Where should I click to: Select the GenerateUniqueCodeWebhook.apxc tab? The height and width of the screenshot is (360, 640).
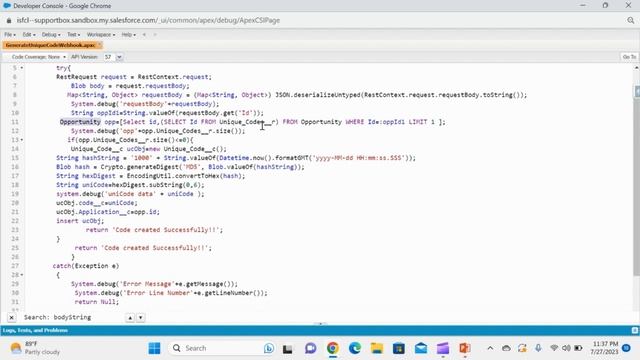(50, 45)
